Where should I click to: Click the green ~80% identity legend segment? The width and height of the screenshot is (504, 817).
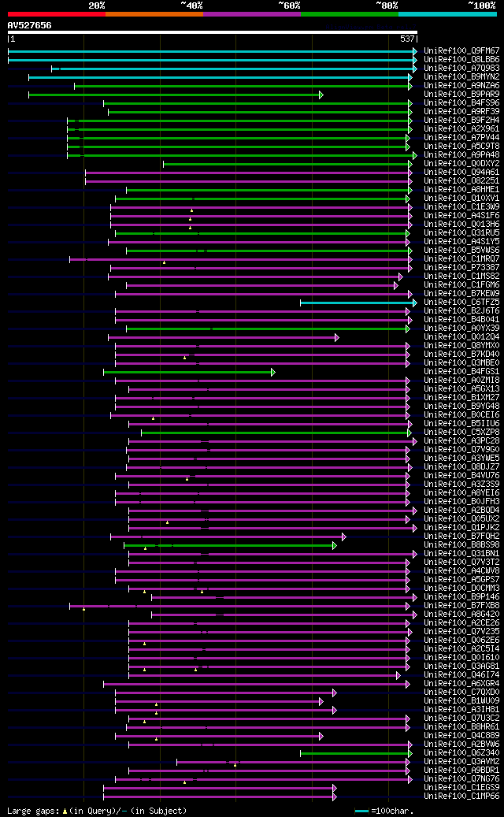tap(350, 14)
